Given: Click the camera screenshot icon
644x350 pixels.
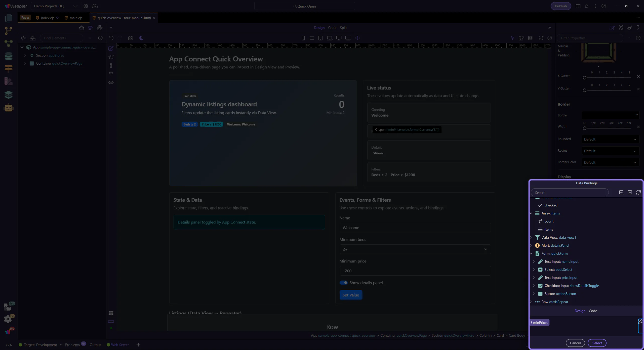Looking at the screenshot, I should 130,38.
